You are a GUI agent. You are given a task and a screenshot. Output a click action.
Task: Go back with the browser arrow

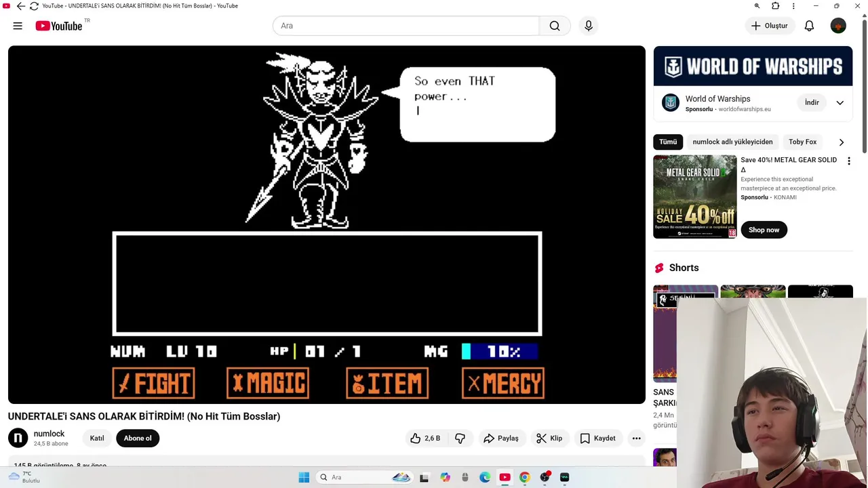click(x=20, y=6)
